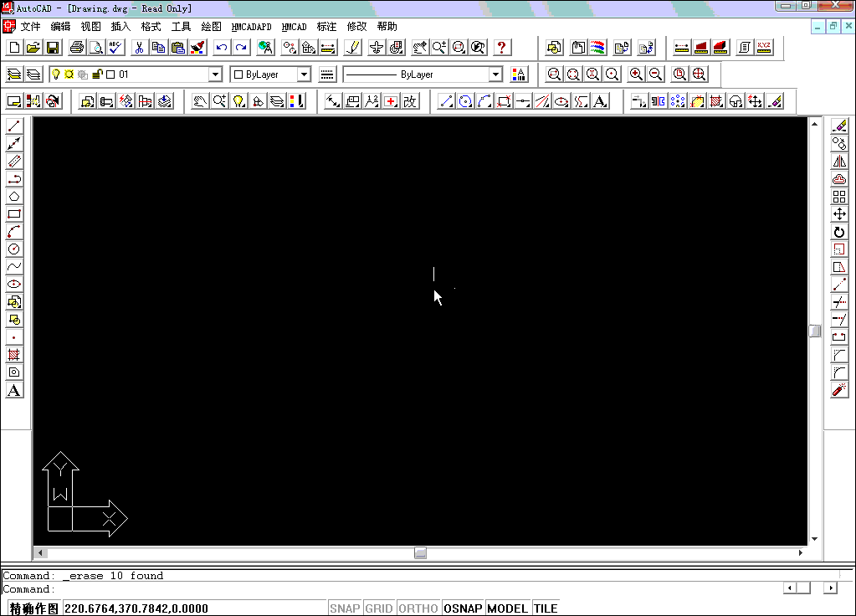The width and height of the screenshot is (856, 616).
Task: Click the Undo arrow icon
Action: [221, 48]
